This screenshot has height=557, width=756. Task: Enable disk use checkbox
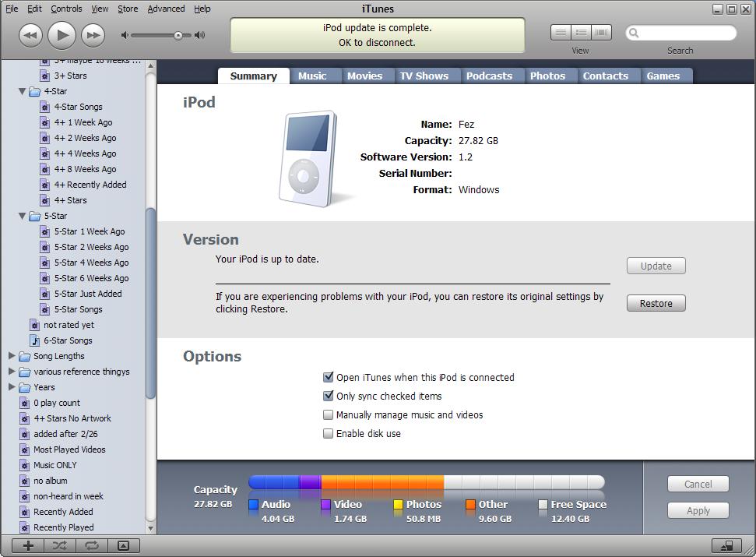(328, 434)
